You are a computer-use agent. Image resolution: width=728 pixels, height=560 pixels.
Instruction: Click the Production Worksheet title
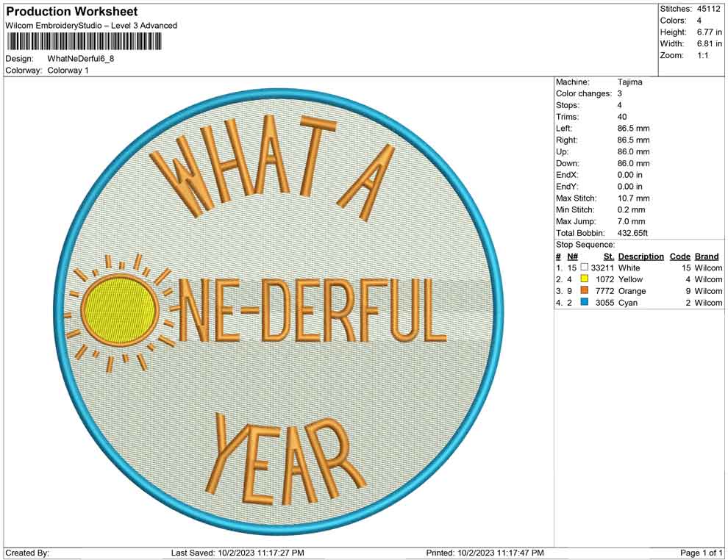71,12
